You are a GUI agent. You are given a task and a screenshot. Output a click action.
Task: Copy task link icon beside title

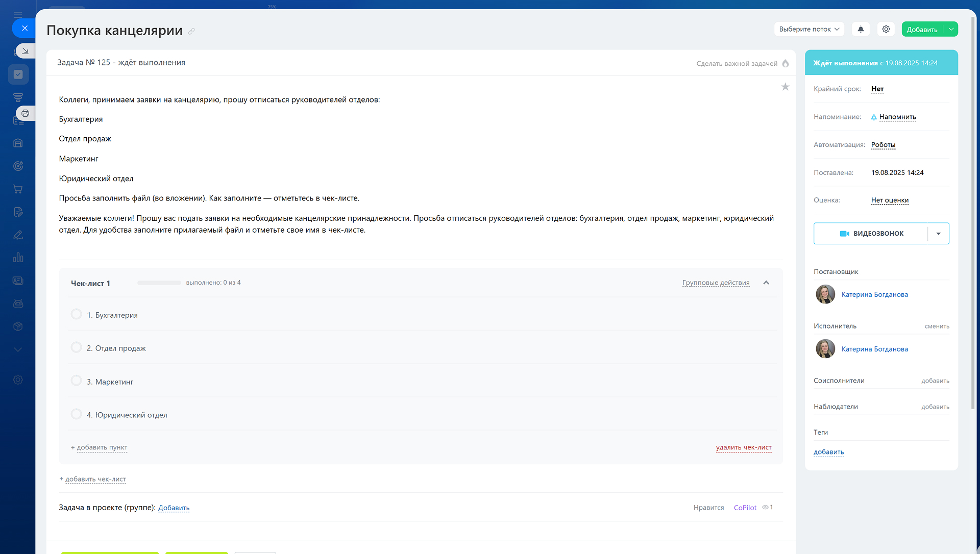[191, 31]
